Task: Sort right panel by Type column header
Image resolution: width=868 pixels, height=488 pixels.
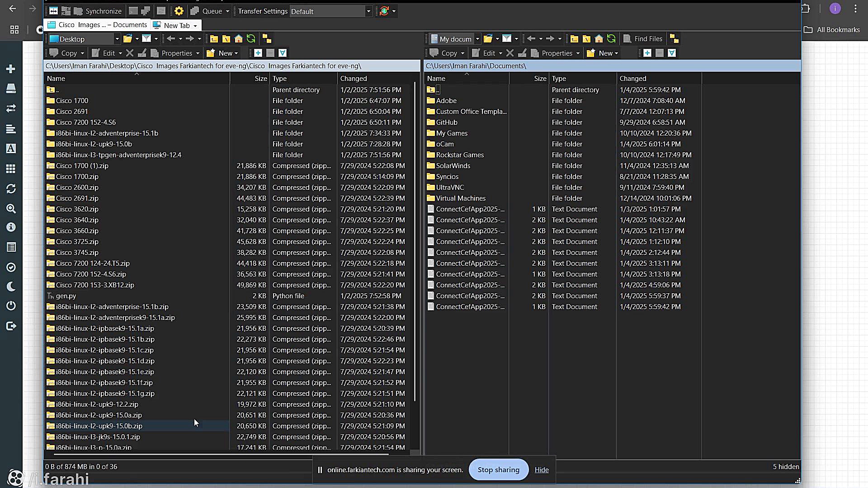Action: [583, 78]
